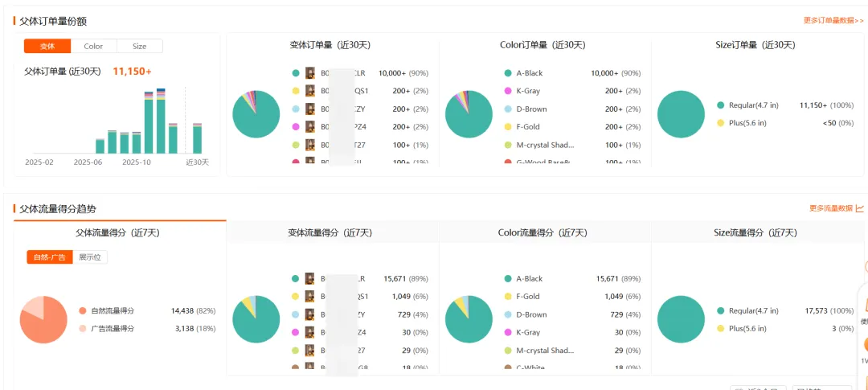Click the 变体订单量 pie chart
Viewport: 868px width, 390px height.
pos(256,114)
